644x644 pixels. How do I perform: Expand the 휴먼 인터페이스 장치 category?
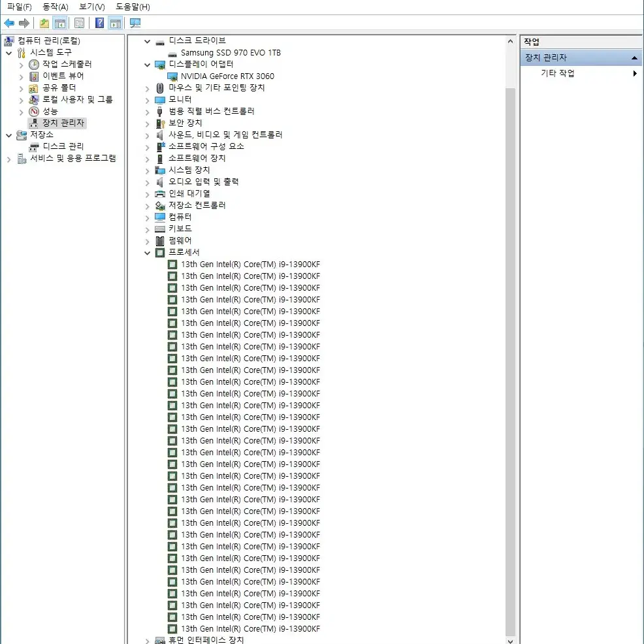click(x=147, y=641)
